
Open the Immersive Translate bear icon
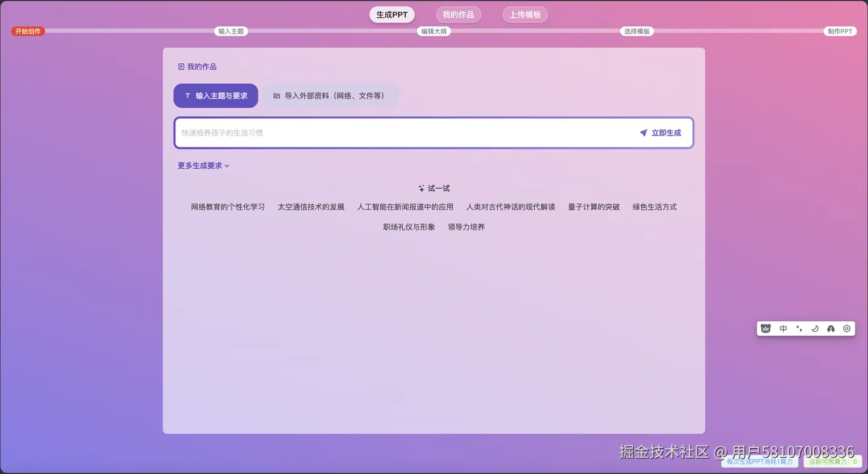pyautogui.click(x=766, y=328)
